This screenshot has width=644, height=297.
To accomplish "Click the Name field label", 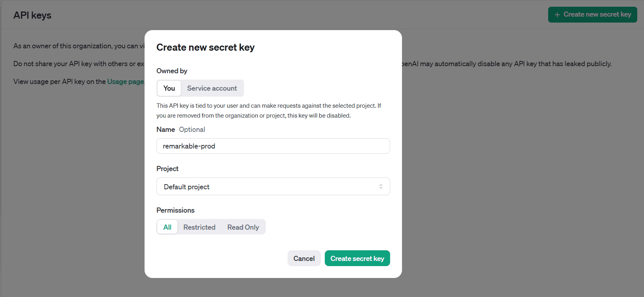I will (x=166, y=129).
